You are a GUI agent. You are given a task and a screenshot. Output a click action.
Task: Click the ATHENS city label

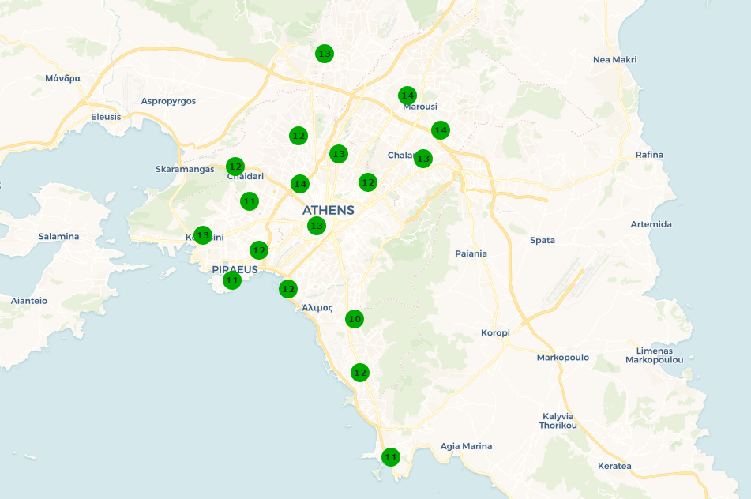(328, 210)
